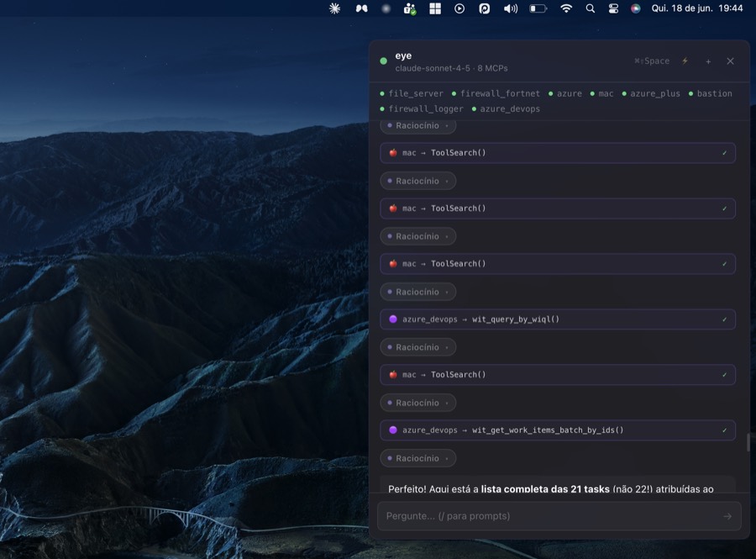Focus the Pergunte prompt input field
Screen dimensions: 756x559
click(559, 516)
